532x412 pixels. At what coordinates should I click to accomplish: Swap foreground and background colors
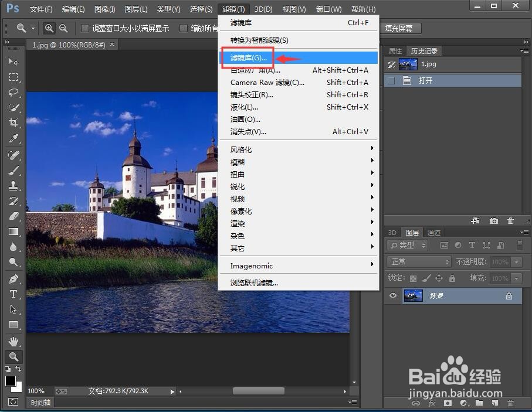click(x=18, y=369)
